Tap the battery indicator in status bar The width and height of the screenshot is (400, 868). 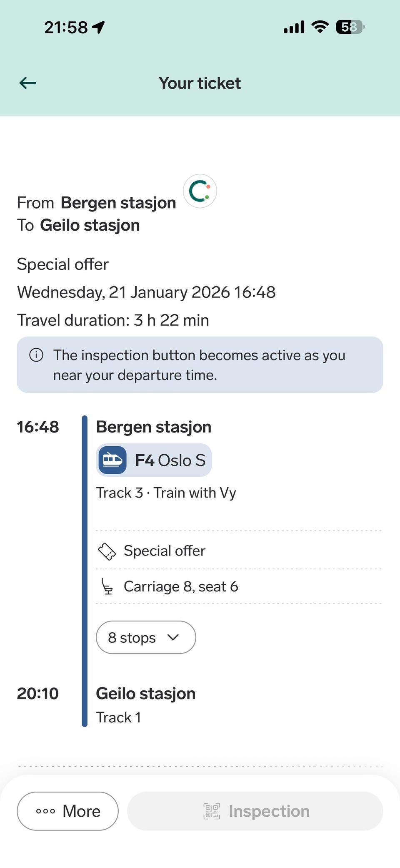[x=350, y=28]
